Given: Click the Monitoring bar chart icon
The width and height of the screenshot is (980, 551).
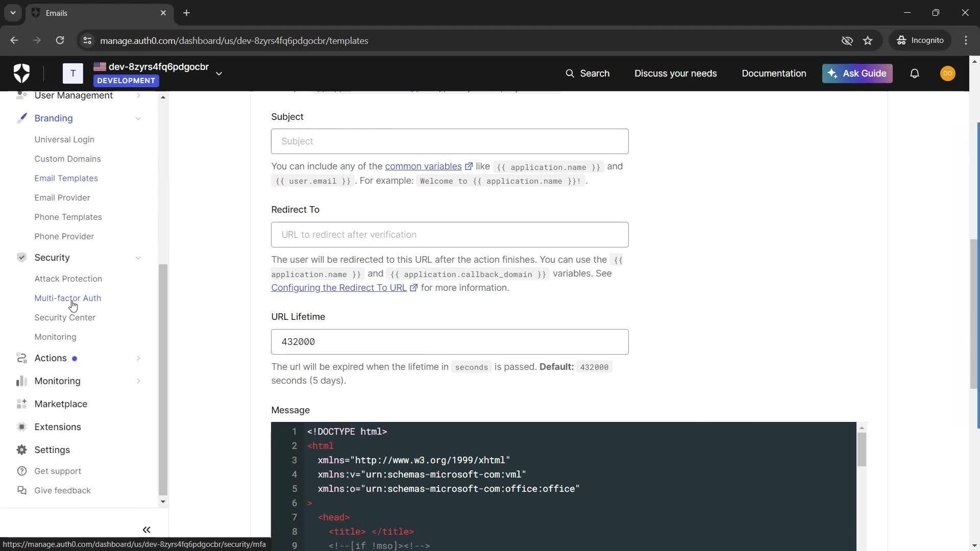Looking at the screenshot, I should click(x=21, y=381).
